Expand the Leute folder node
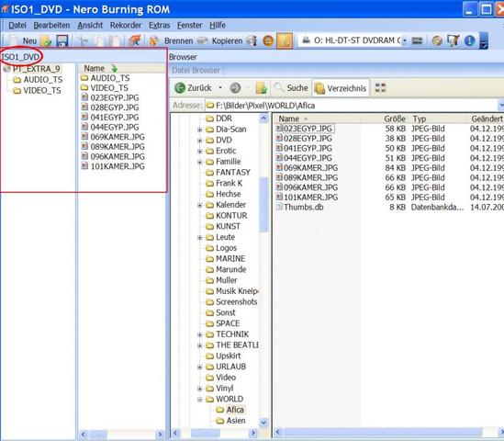 (199, 237)
